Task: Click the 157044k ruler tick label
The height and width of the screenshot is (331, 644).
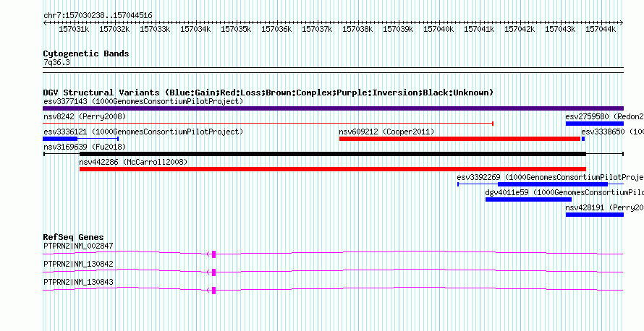Action: click(x=601, y=29)
